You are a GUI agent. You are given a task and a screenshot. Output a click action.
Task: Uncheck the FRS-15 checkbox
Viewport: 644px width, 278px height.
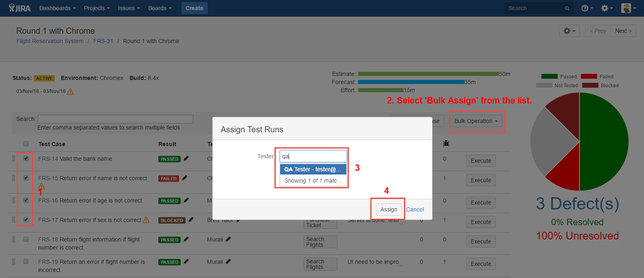(26, 178)
